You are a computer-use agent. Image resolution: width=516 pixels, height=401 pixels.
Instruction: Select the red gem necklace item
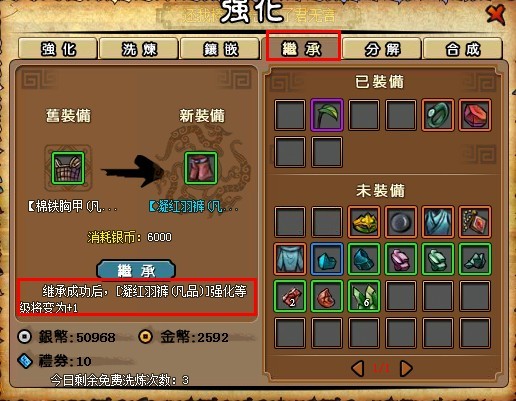click(x=475, y=222)
